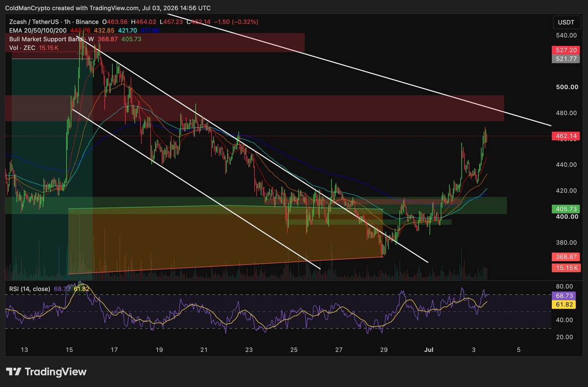Click the open value O463.56

[115, 22]
